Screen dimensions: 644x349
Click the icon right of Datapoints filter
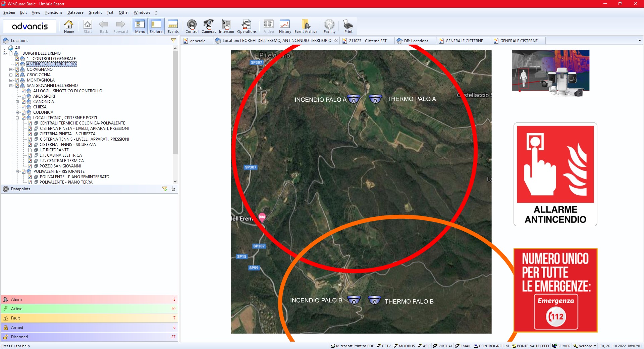pos(173,189)
